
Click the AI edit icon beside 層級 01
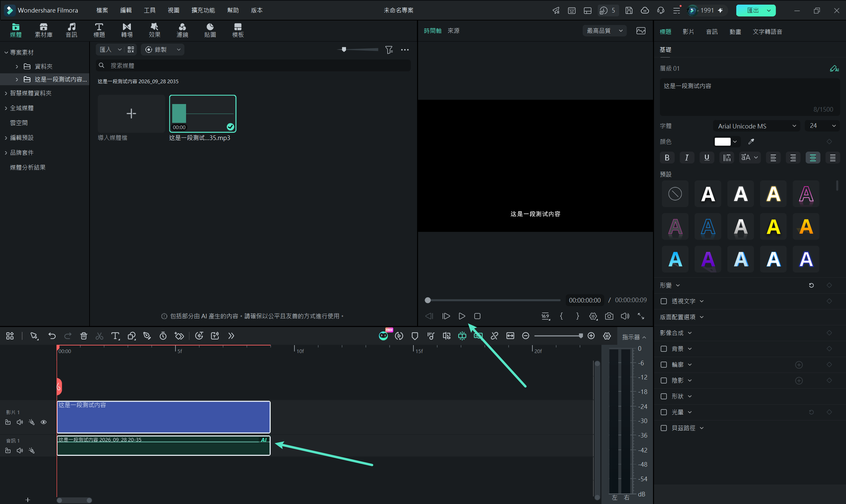[834, 69]
